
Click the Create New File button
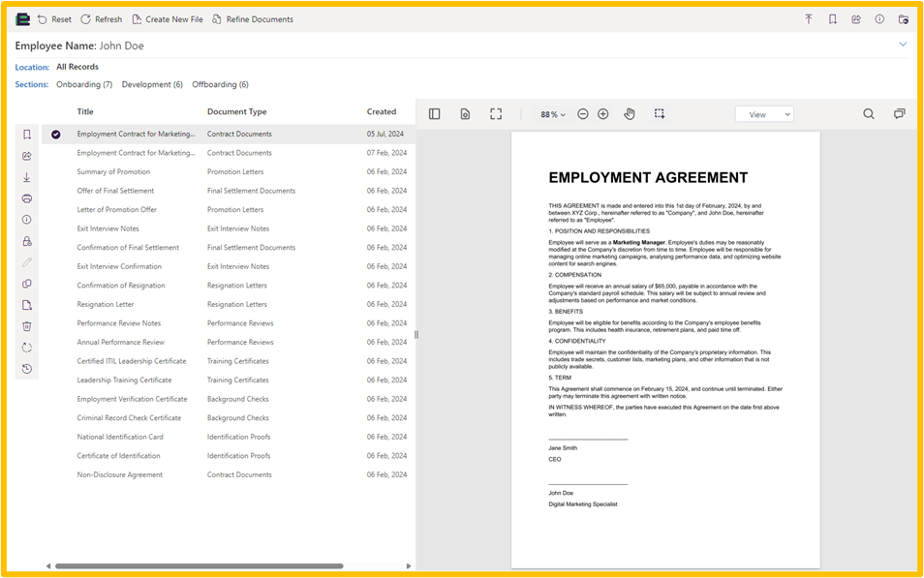coord(168,19)
